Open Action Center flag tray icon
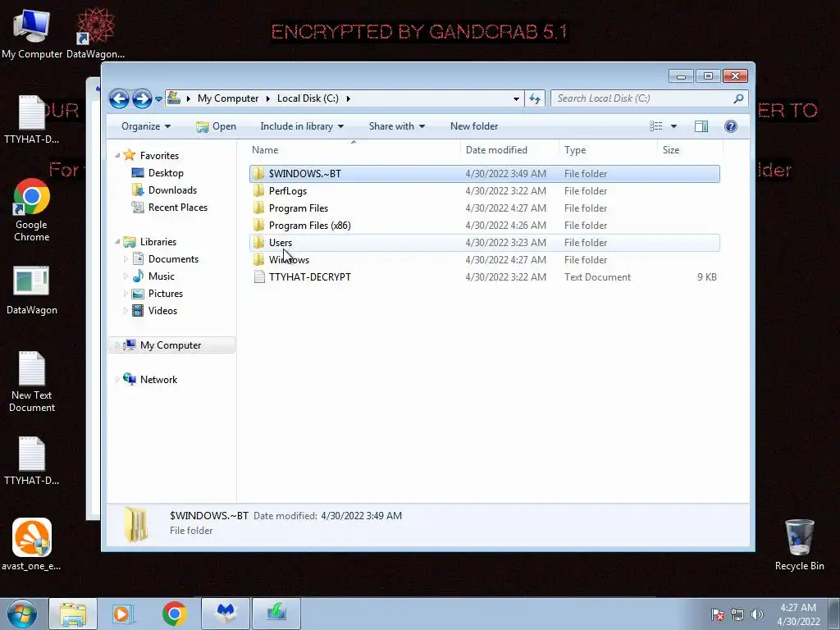The height and width of the screenshot is (630, 840). (x=718, y=614)
